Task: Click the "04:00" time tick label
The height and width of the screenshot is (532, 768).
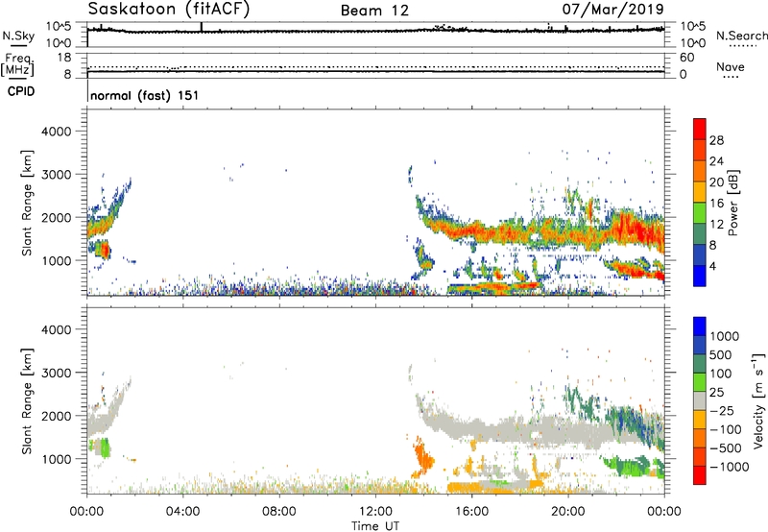Action: (x=182, y=512)
